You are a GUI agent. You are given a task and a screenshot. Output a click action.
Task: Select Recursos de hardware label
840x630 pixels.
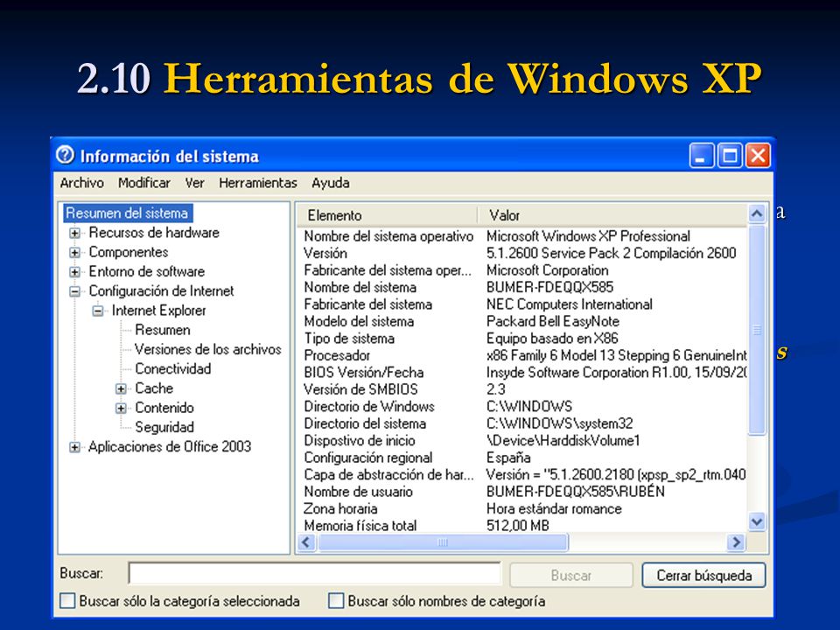pos(154,233)
